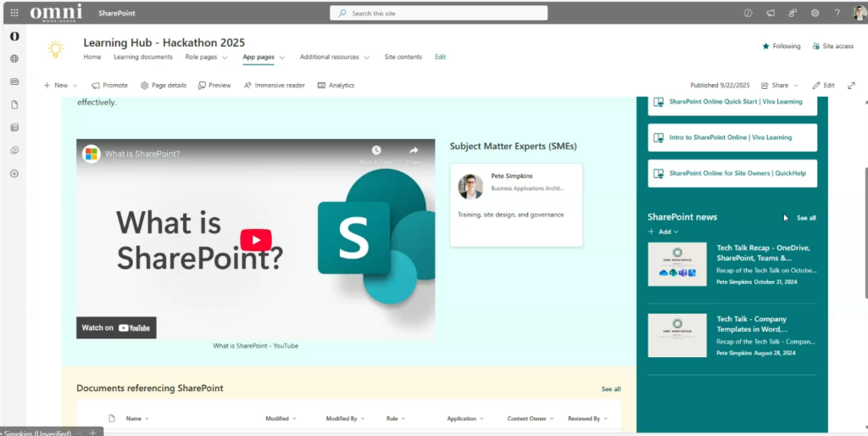Open the Copilot icon in top bar
868x436 pixels.
pyautogui.click(x=748, y=13)
